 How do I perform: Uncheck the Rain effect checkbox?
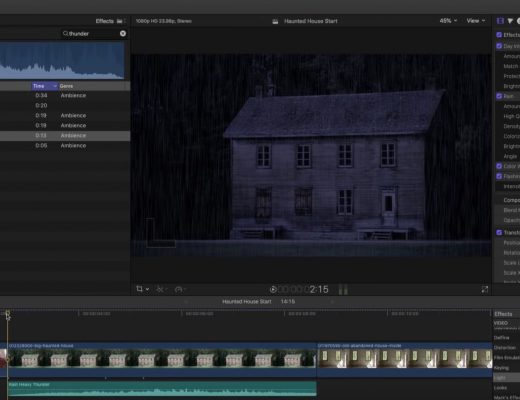(499, 96)
